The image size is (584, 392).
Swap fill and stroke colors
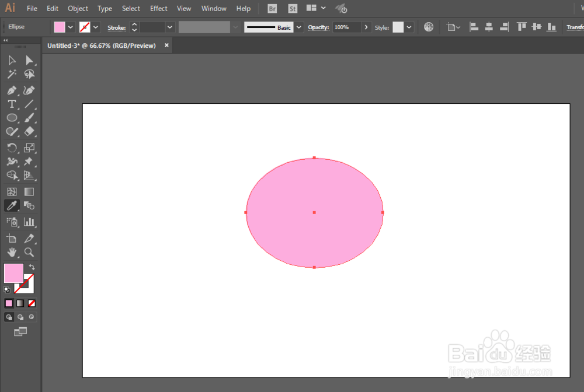coord(32,267)
